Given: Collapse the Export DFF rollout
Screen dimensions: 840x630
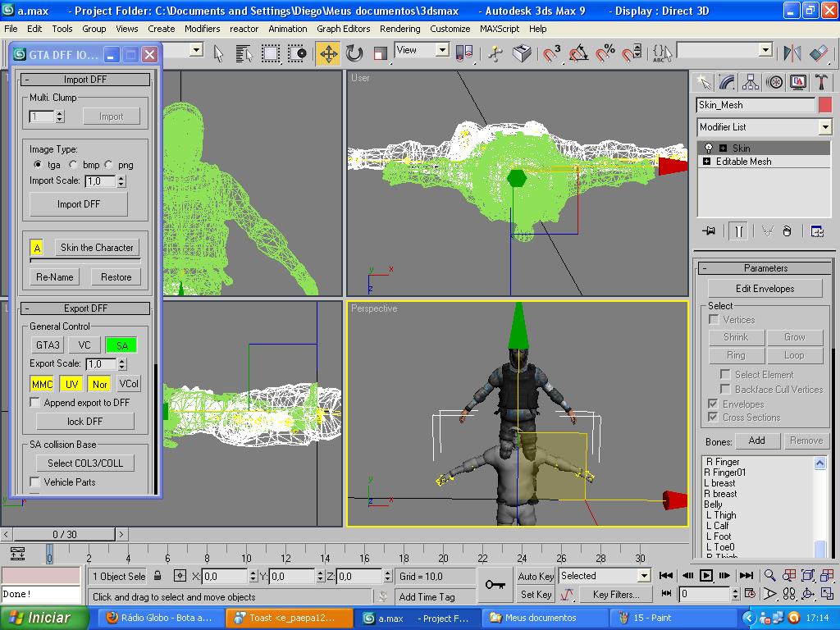Looking at the screenshot, I should (85, 308).
